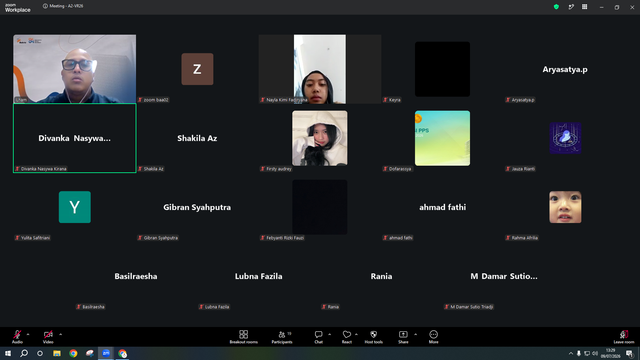The width and height of the screenshot is (640, 360).
Task: Open Windows notification center
Action: (629, 353)
